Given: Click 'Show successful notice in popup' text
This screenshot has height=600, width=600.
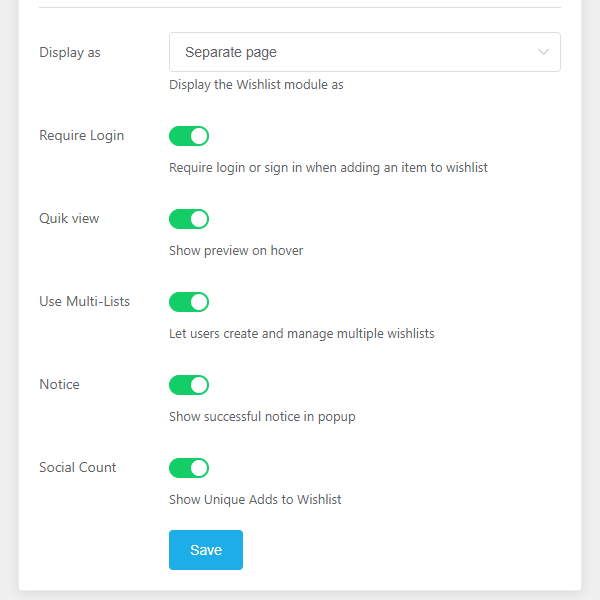Looking at the screenshot, I should pyautogui.click(x=262, y=417).
